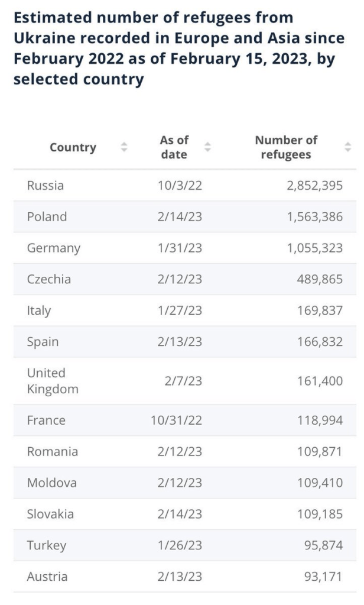Click the Czechia country cell
Screen dimensions: 364x605
tap(48, 279)
